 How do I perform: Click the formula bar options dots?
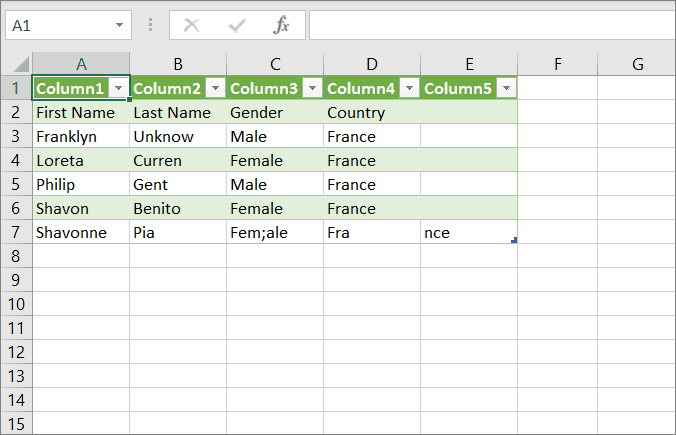151,25
